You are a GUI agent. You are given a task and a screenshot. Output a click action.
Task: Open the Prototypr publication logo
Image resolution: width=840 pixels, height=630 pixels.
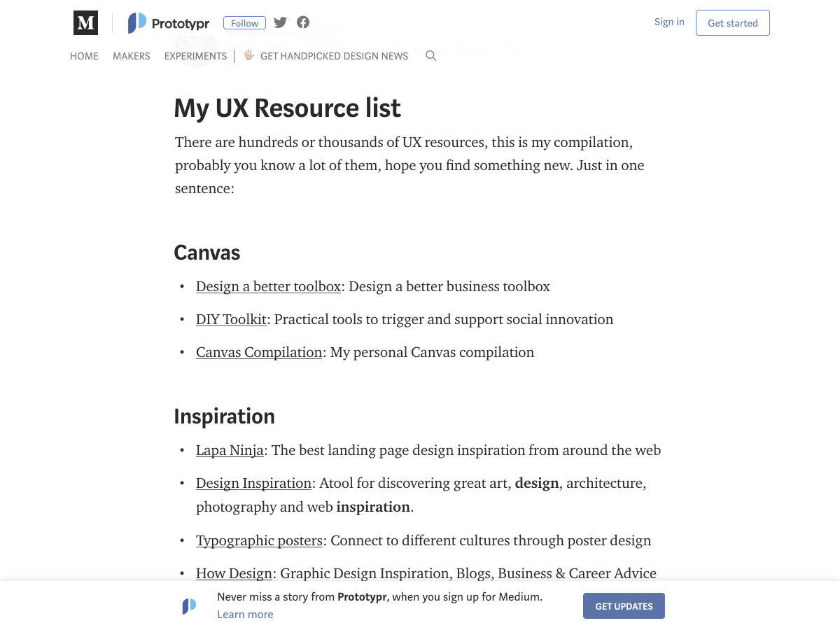(169, 23)
